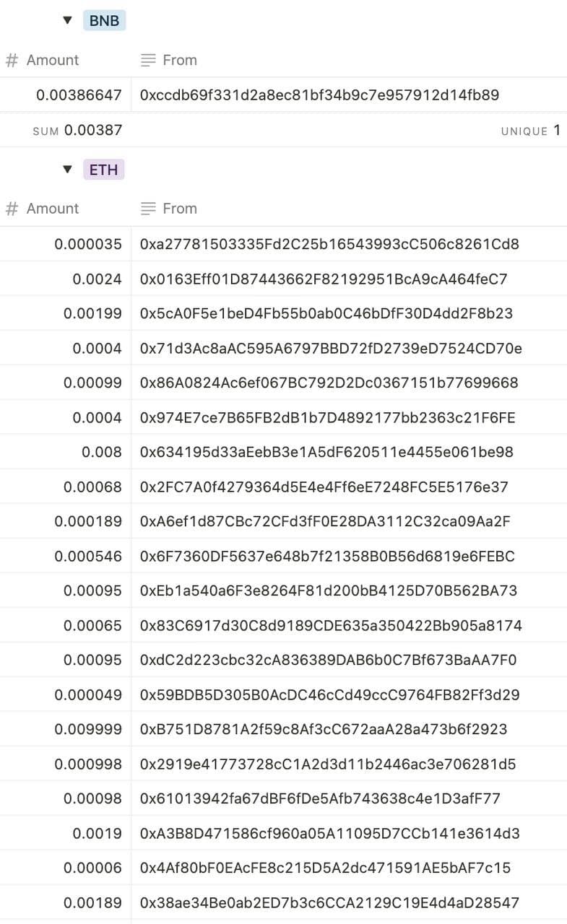Collapse the BNB group triangle

point(68,20)
